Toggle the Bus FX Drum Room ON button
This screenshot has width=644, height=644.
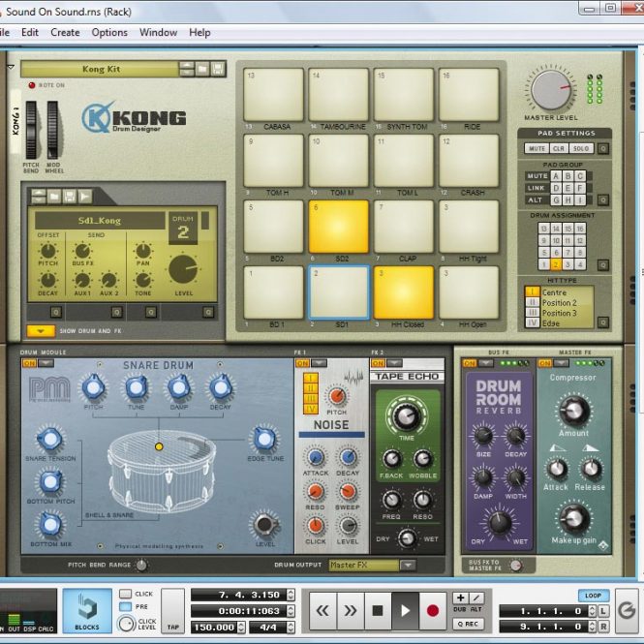click(x=470, y=363)
